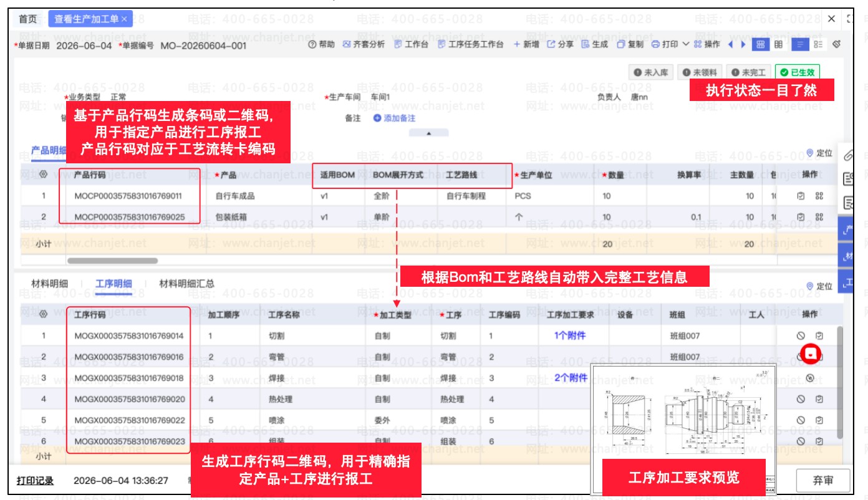The height and width of the screenshot is (500, 868).
Task: Click the product table horizontal scrollbar
Action: pyautogui.click(x=112, y=261)
